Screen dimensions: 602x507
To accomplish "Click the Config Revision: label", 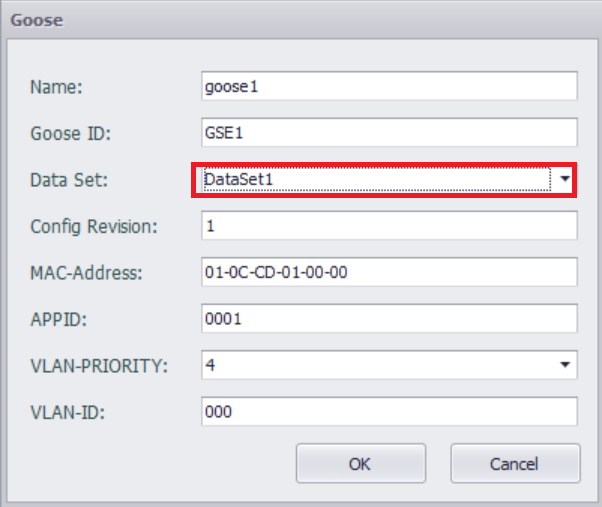I will (94, 226).
